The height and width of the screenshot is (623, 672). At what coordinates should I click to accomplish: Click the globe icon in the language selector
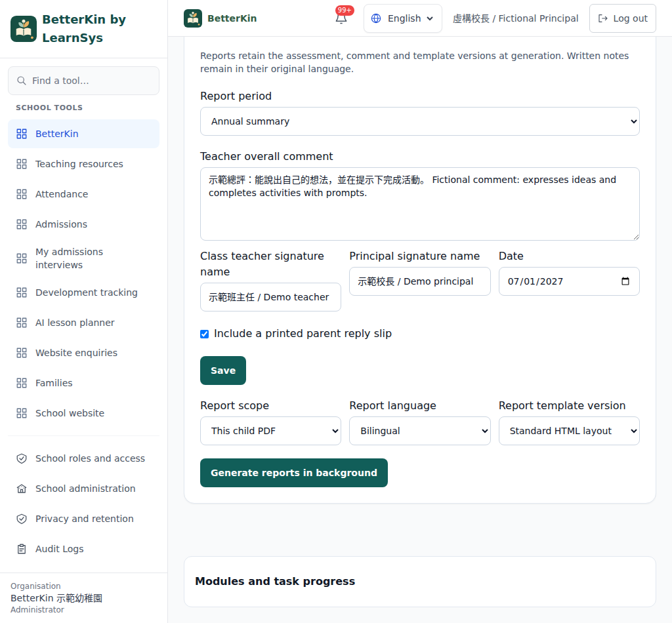click(x=376, y=18)
